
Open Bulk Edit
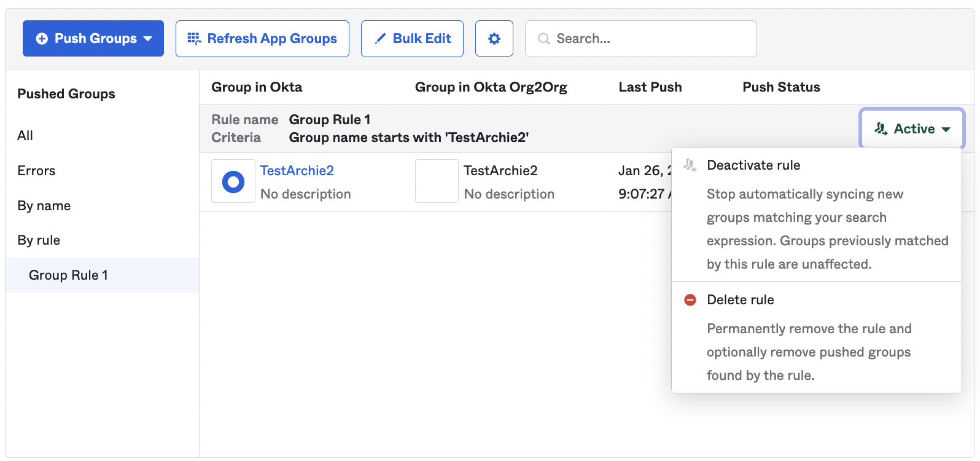coord(412,39)
